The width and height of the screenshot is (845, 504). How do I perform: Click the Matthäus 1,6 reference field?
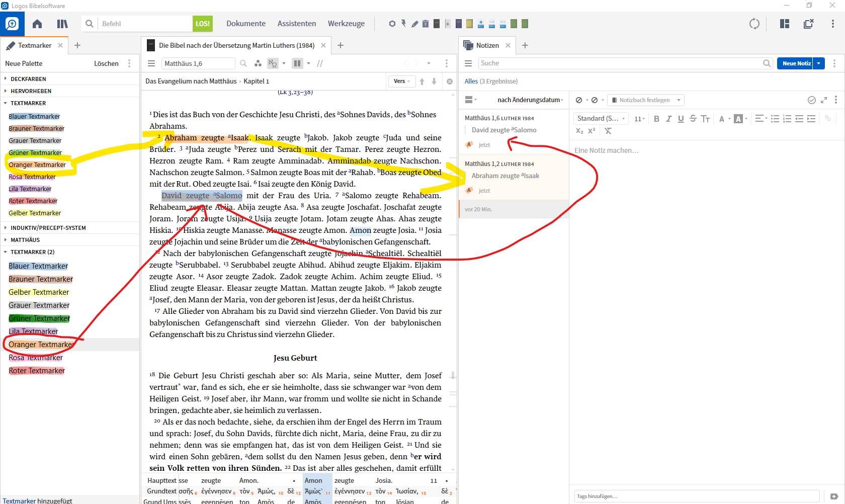coord(198,63)
